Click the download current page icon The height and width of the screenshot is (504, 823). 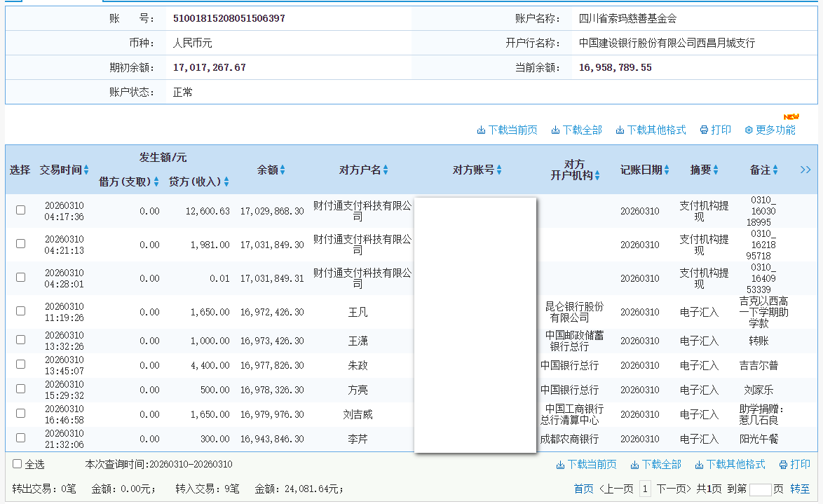pyautogui.click(x=507, y=130)
